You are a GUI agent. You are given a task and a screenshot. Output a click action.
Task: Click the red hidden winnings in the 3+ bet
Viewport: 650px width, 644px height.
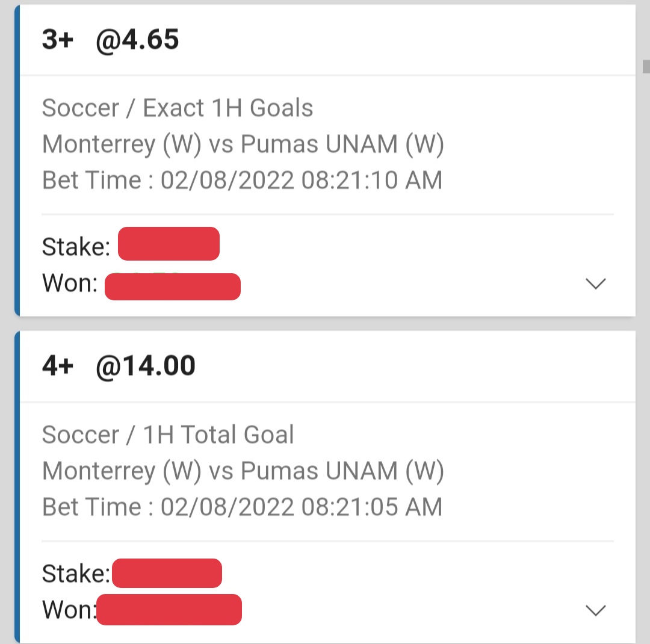173,286
